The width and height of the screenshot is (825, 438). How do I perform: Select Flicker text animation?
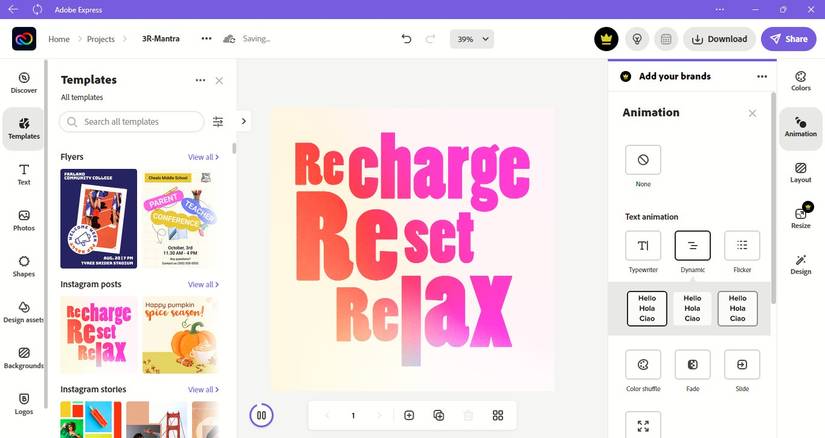(x=742, y=245)
